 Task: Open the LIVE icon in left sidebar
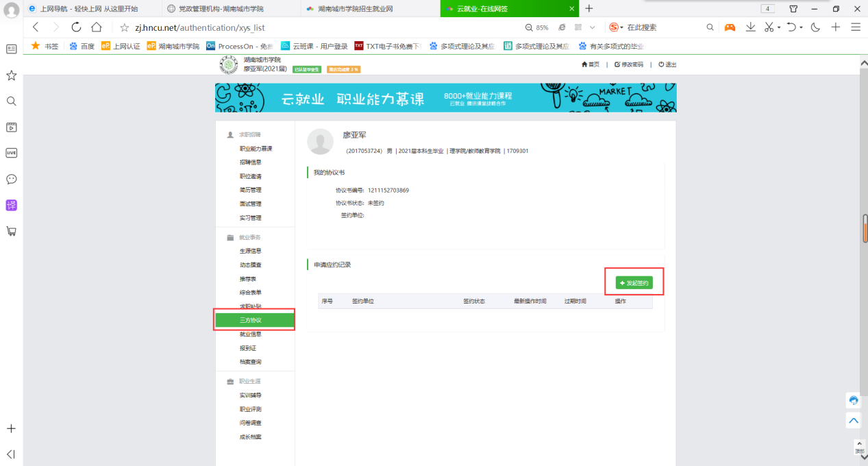[11, 153]
